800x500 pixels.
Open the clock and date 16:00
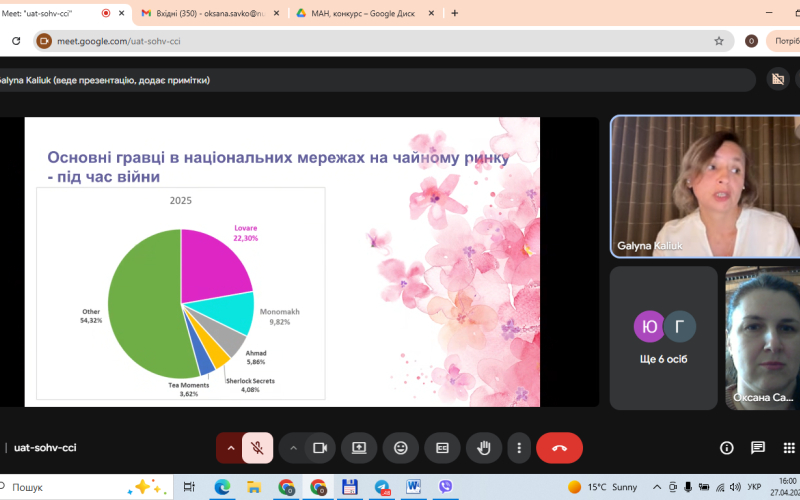pos(785,487)
